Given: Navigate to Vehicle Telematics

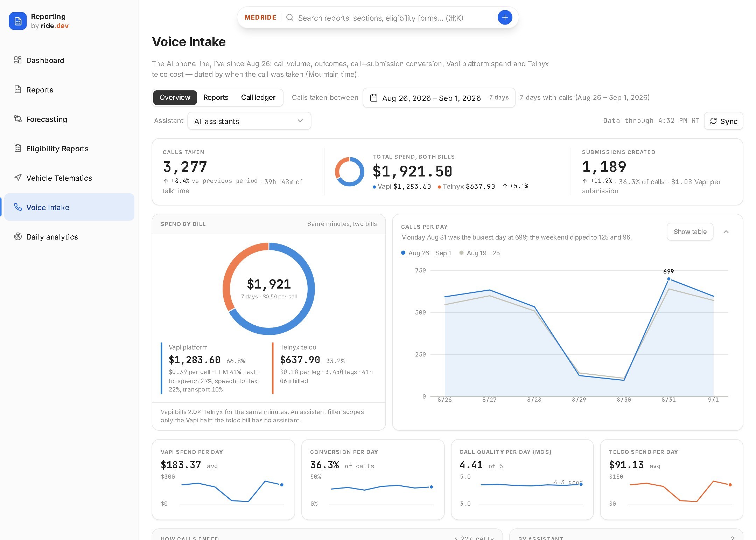Looking at the screenshot, I should (69, 178).
